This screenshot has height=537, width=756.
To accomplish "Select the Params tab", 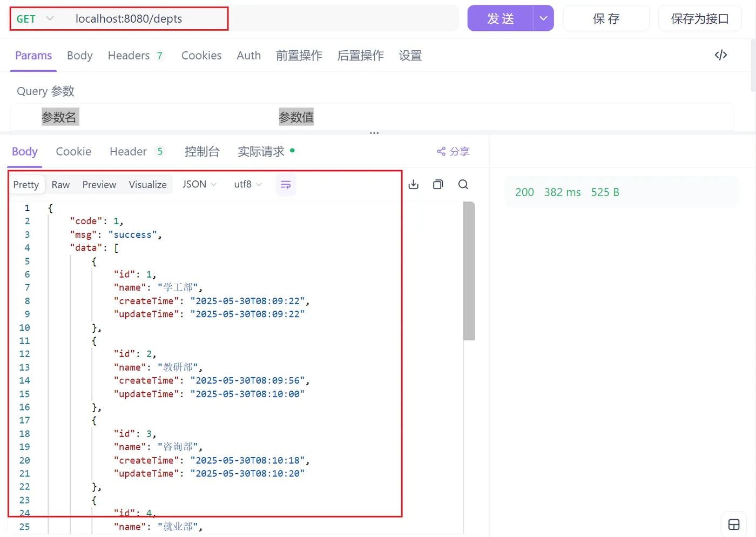I will [33, 56].
